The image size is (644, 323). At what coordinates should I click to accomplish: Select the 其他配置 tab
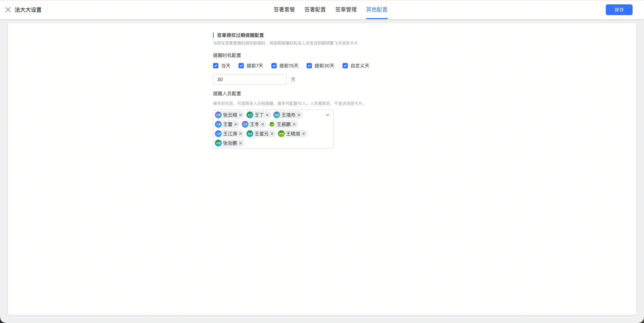[377, 10]
